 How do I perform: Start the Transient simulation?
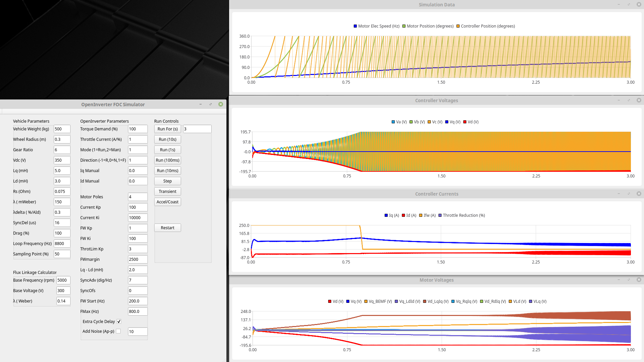point(167,191)
